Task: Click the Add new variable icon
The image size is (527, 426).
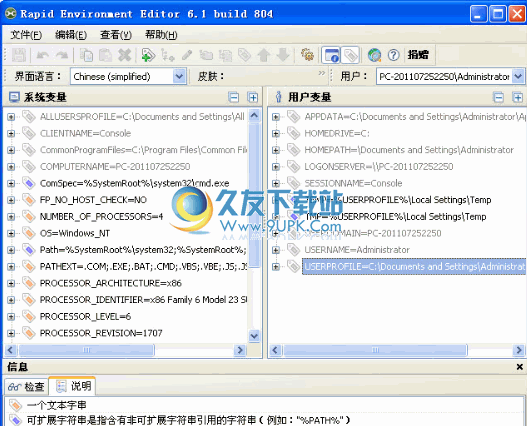Action: [148, 55]
